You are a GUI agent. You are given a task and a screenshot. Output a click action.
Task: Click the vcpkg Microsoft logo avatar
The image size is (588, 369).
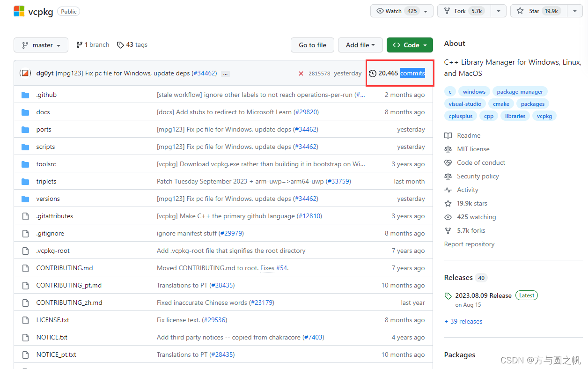pos(19,11)
